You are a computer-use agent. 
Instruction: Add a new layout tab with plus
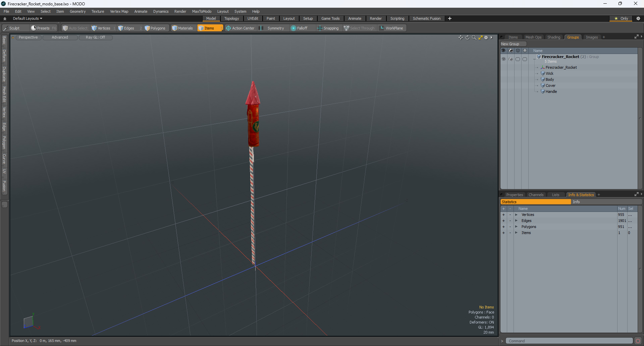pos(450,18)
